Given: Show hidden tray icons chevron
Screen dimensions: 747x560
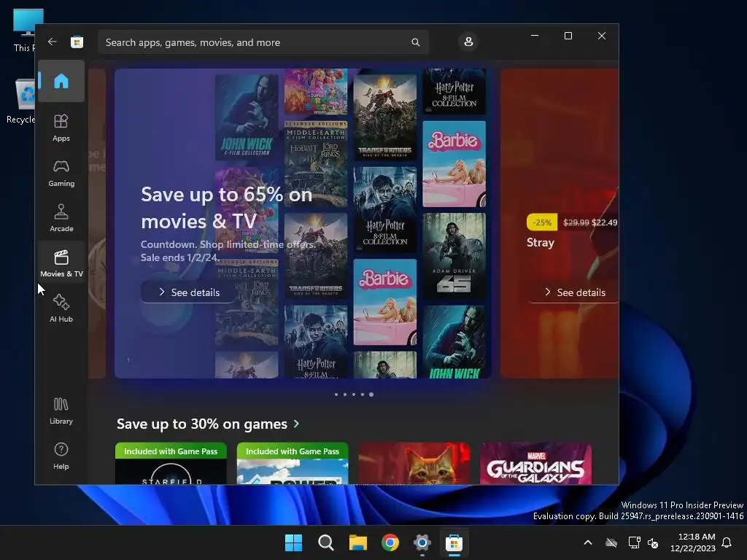Looking at the screenshot, I should point(588,542).
